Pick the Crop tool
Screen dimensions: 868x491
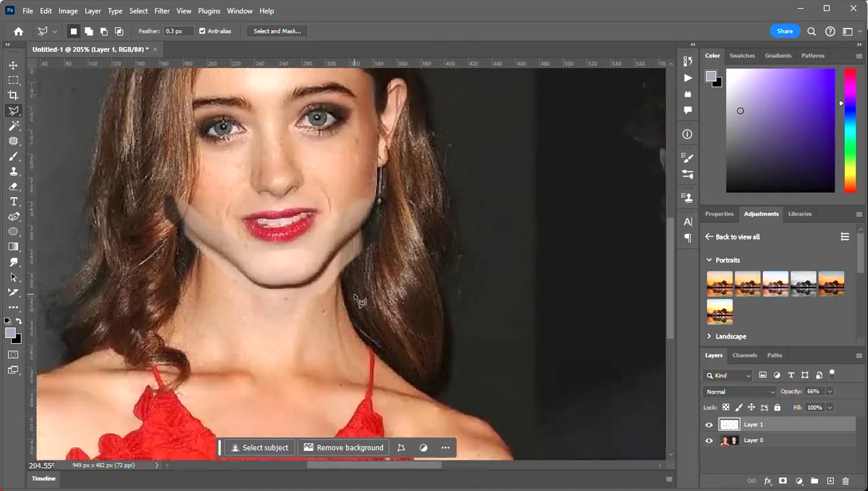pos(13,95)
